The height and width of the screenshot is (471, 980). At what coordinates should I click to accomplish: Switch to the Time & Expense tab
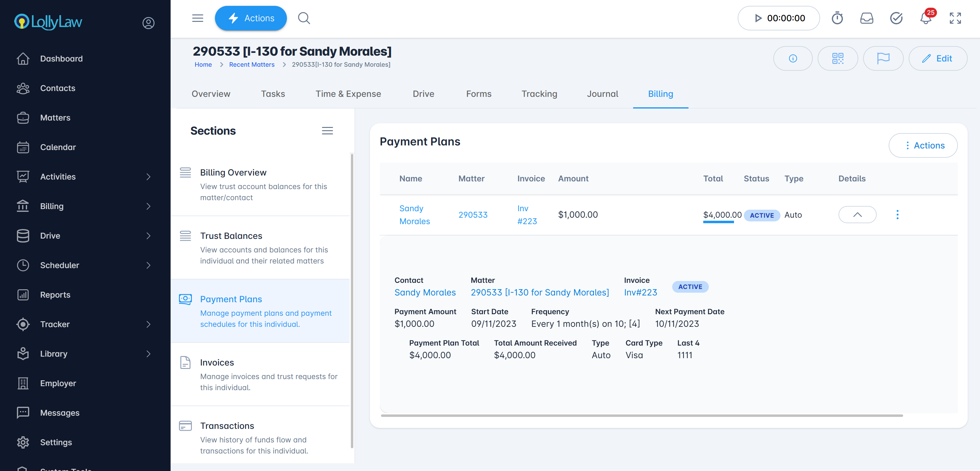click(348, 93)
